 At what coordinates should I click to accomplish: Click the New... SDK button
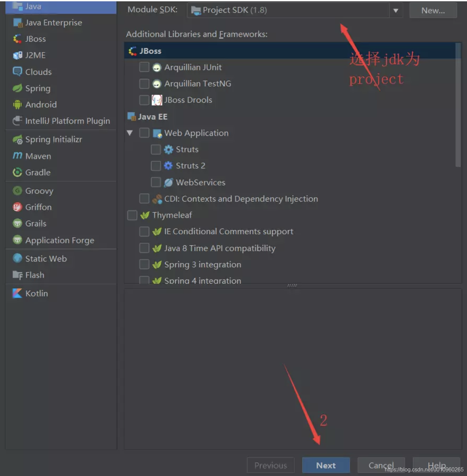pyautogui.click(x=433, y=10)
